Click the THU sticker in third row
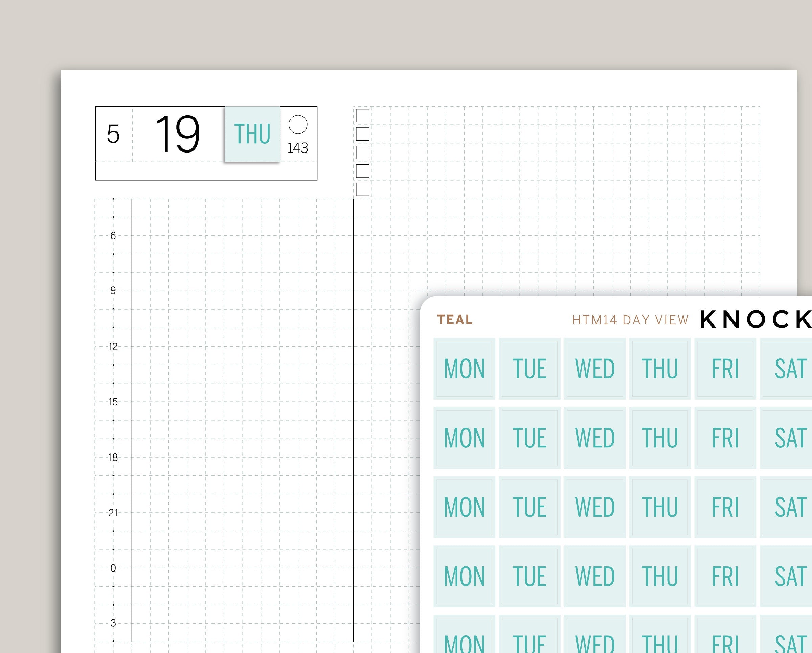 pos(660,507)
